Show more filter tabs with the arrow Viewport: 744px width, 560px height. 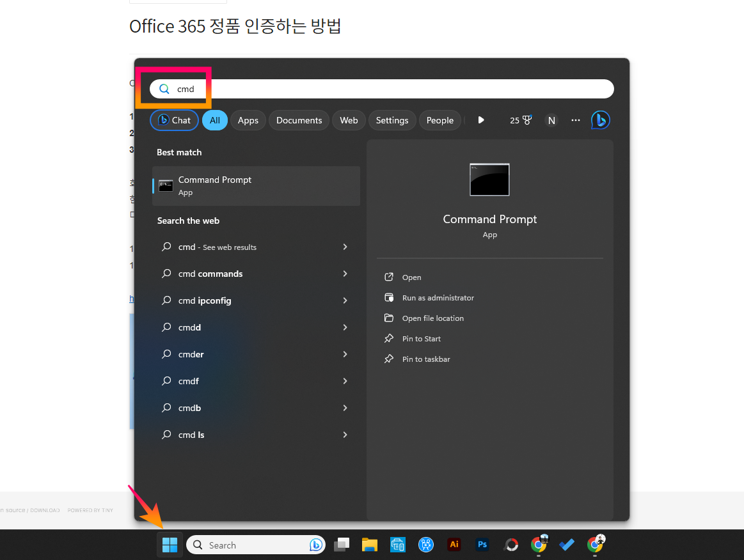tap(481, 120)
